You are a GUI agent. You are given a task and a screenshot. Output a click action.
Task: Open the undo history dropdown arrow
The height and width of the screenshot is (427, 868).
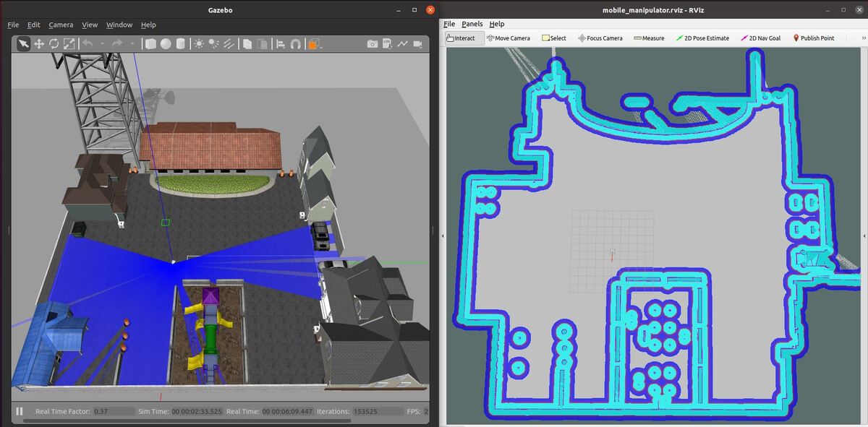[103, 43]
